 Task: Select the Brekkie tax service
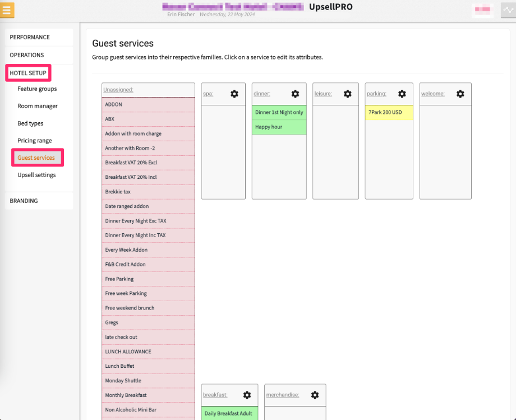[149, 192]
